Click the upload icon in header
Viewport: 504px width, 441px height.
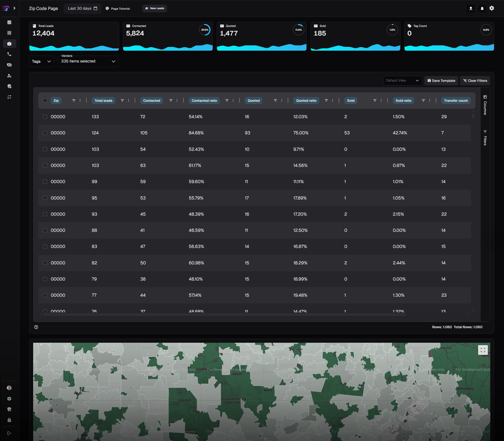pos(471,8)
